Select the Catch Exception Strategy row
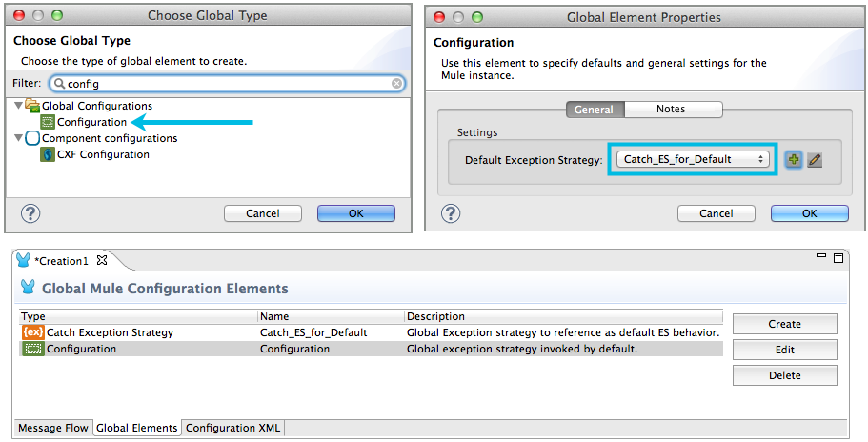Viewport: 868px width, 442px height. [x=371, y=332]
